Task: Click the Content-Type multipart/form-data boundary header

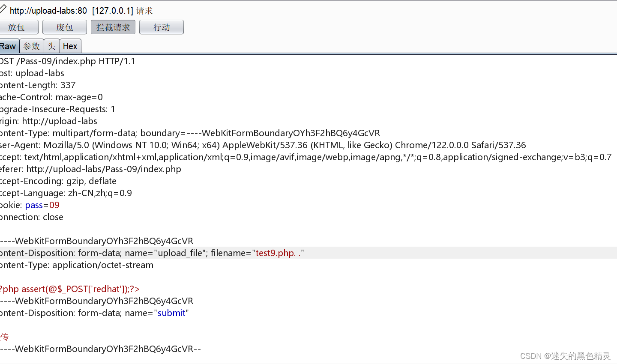Action: click(x=190, y=133)
